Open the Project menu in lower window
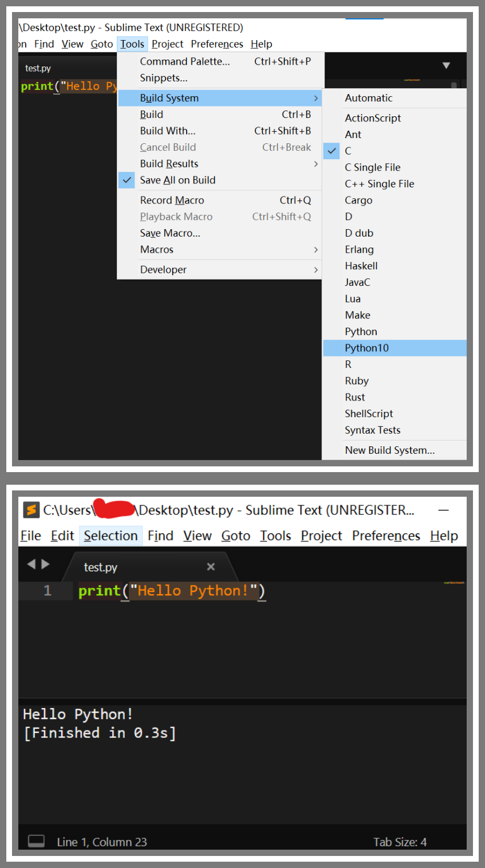The width and height of the screenshot is (485, 868). (x=321, y=536)
